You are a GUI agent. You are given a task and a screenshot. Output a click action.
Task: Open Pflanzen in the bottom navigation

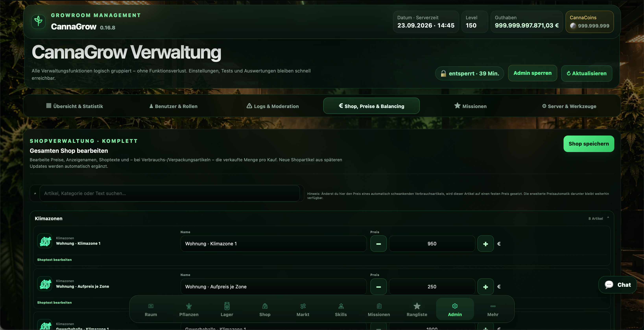click(189, 309)
